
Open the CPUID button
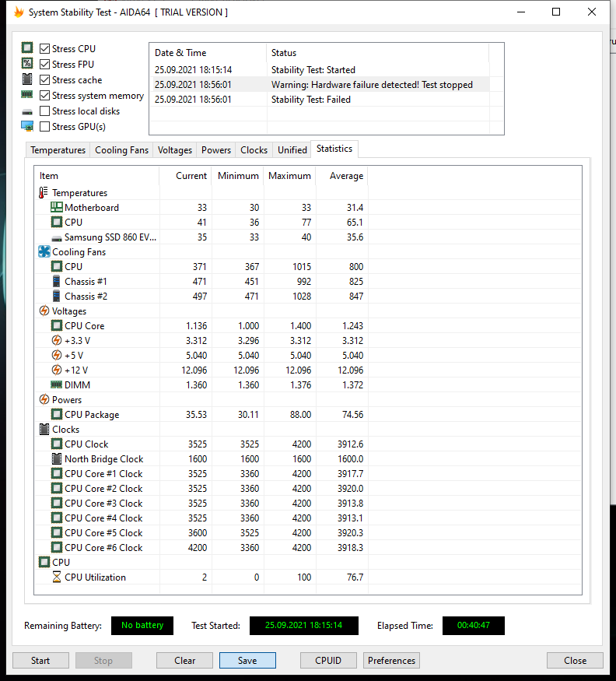328,660
